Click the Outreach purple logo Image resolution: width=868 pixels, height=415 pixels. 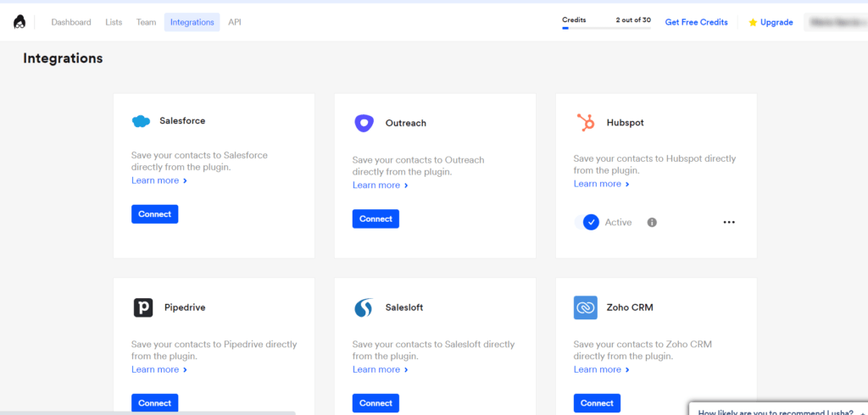coord(364,123)
